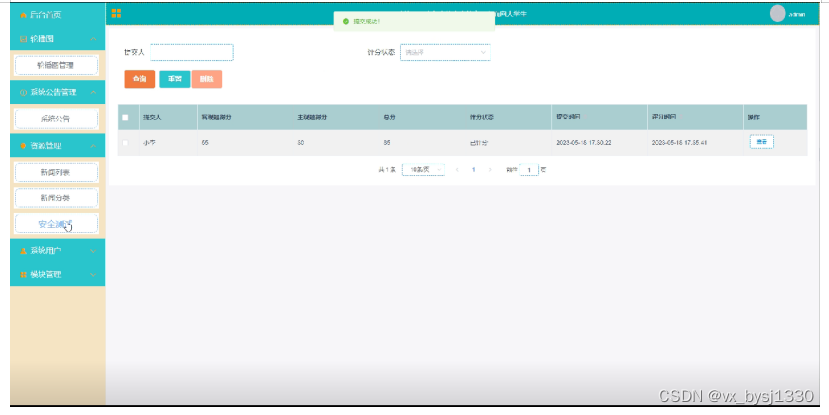Screen dimensions: 829x415
Task: Select page number 1 in pagination
Action: click(x=474, y=170)
